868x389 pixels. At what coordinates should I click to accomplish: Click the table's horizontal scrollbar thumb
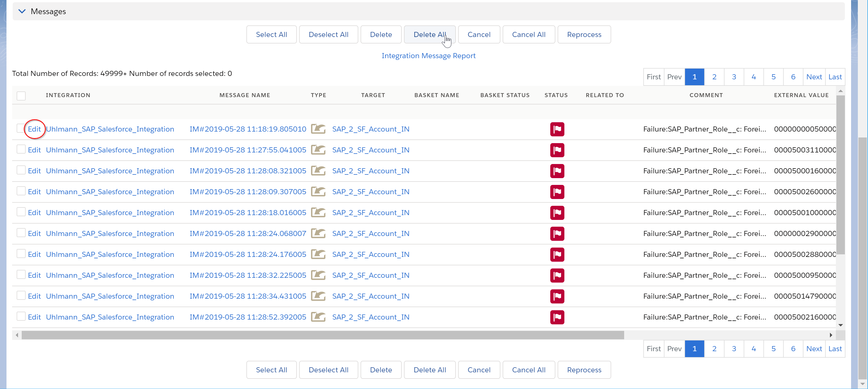pos(323,335)
